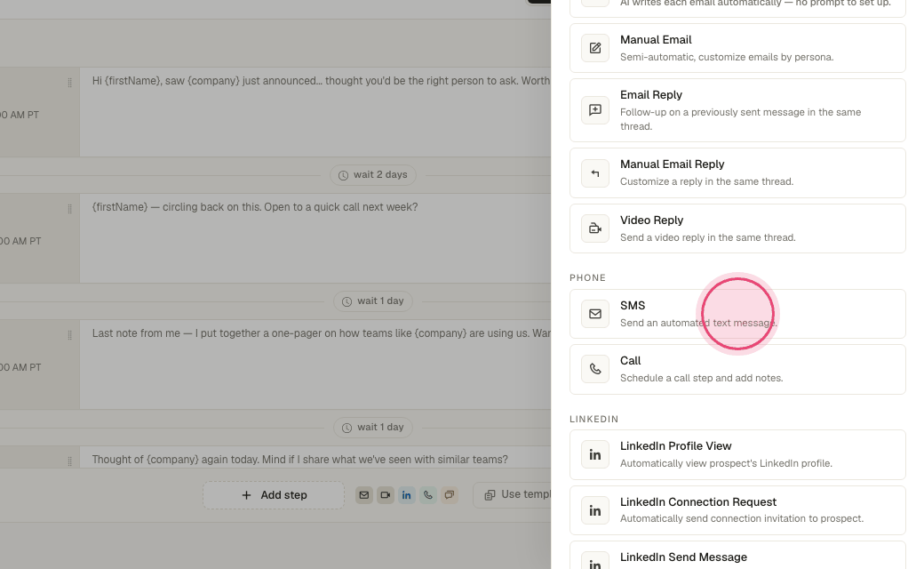The image size is (924, 569).
Task: Open the 'circling back on this' message
Action: coord(315,238)
